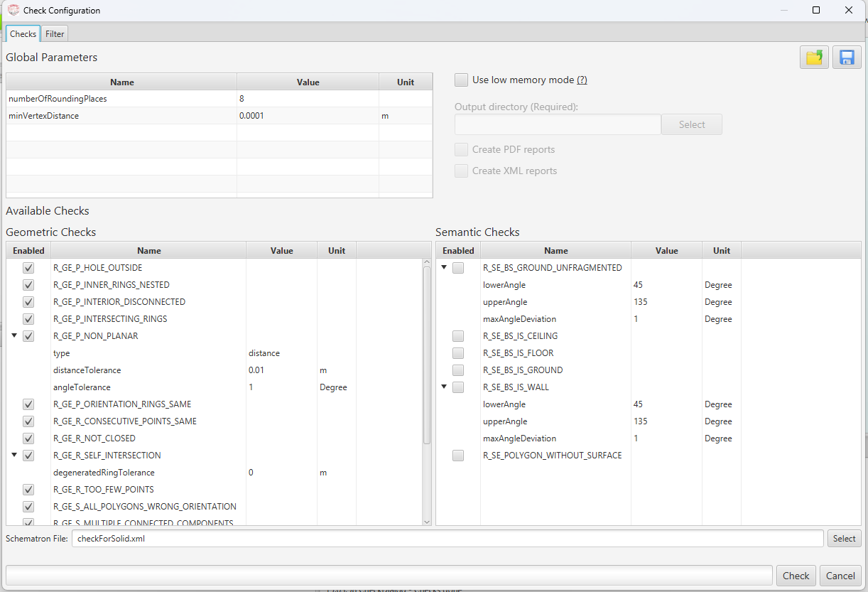This screenshot has height=592, width=868.
Task: Select degeneratedRingTolerance value 0
Action: point(251,473)
